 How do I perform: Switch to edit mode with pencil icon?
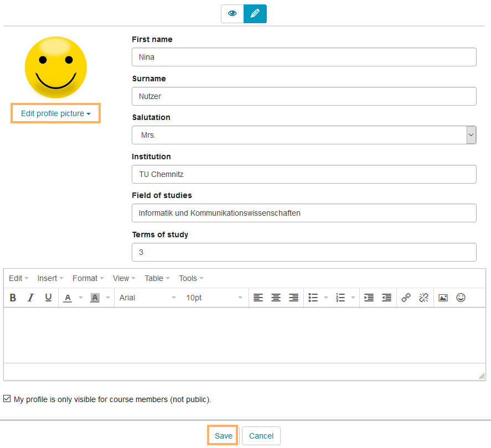(255, 14)
